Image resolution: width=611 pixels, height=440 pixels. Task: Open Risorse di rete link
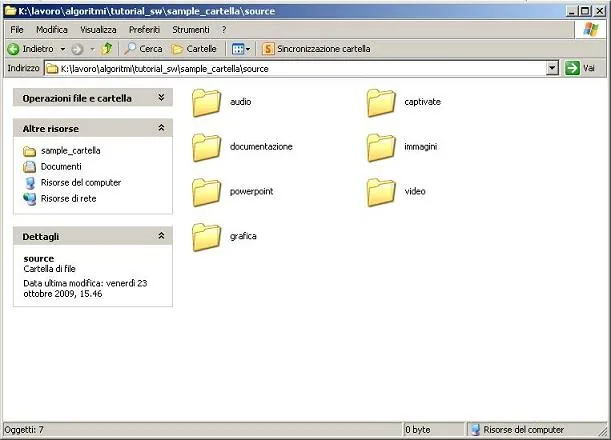coord(68,198)
